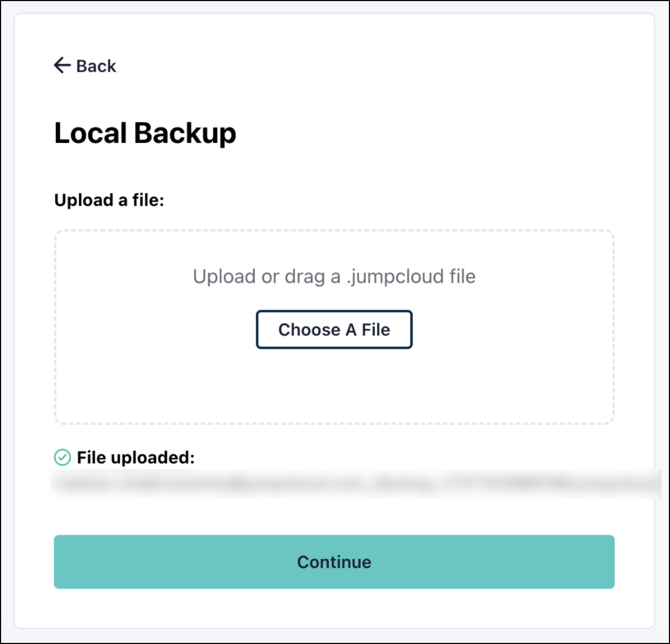Select the left-pointing arrow next to Back

click(62, 65)
